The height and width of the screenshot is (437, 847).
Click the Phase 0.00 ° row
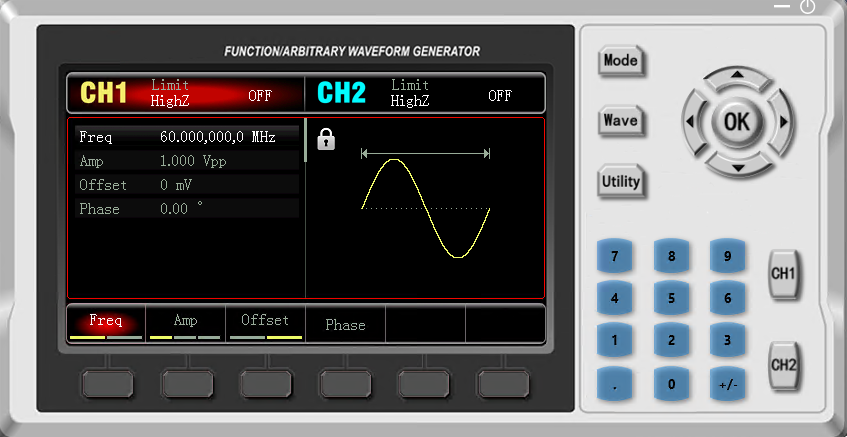click(x=187, y=209)
